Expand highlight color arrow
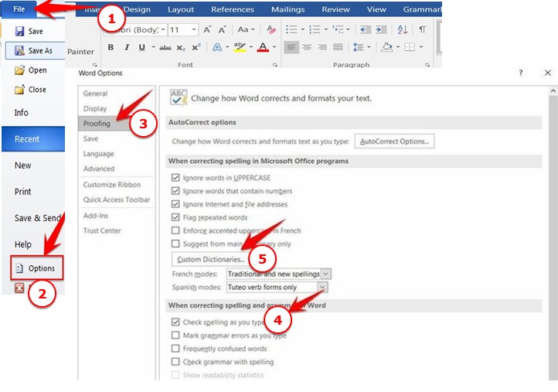 click(251, 47)
